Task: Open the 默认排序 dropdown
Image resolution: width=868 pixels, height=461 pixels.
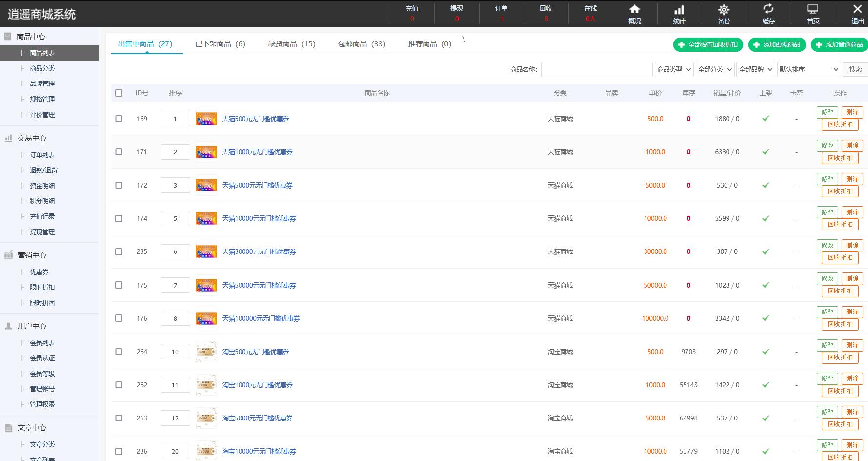Action: 809,69
